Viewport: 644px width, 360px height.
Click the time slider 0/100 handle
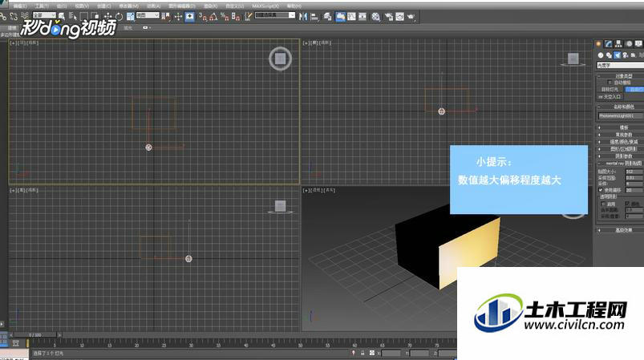35,335
